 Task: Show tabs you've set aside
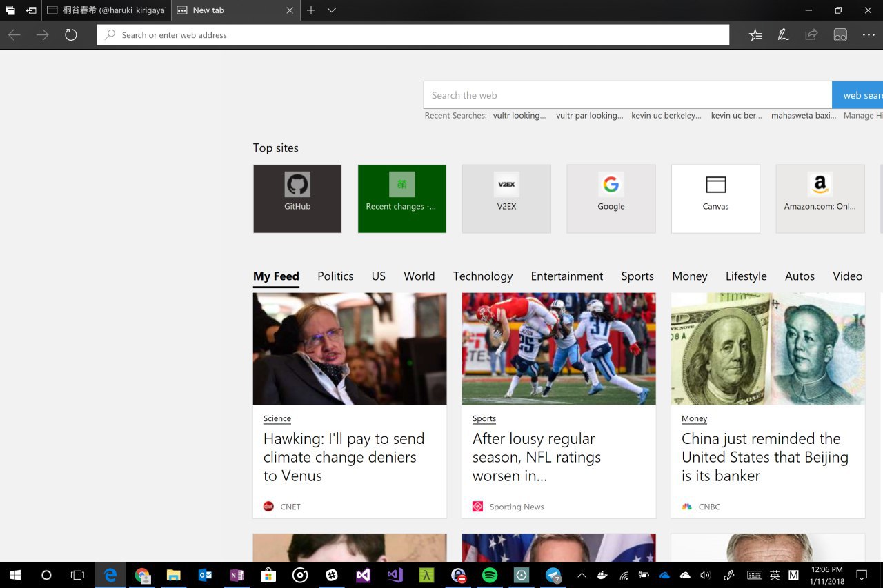(10, 10)
